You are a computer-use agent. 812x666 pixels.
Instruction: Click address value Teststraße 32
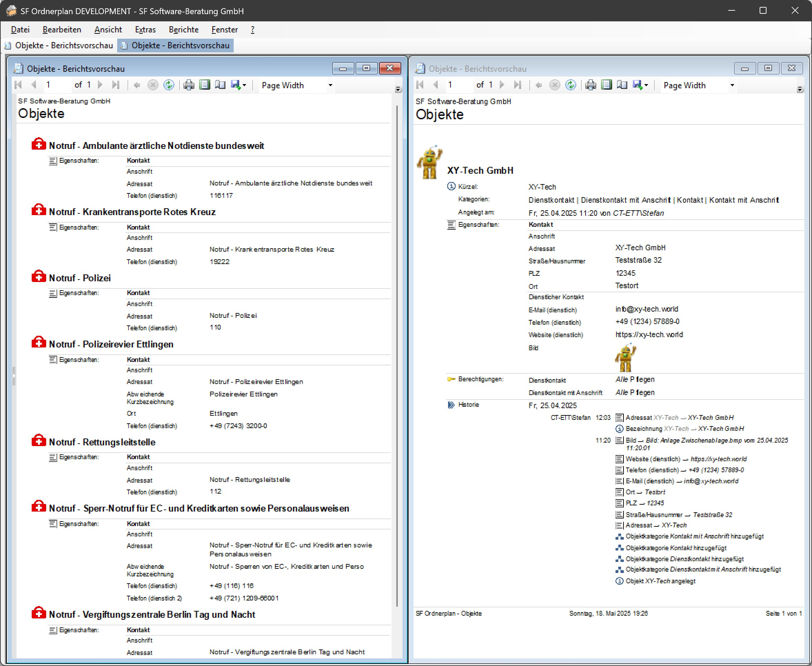(638, 260)
